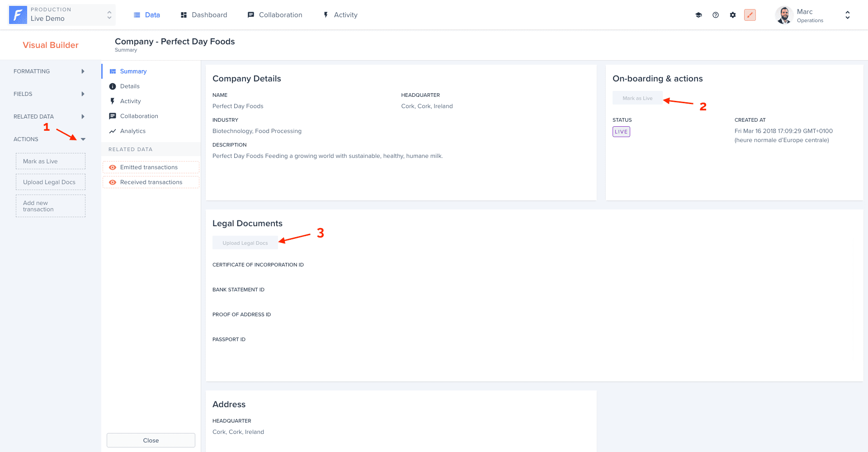This screenshot has width=868, height=452.
Task: Click the Dashboard grid icon
Action: [x=184, y=15]
